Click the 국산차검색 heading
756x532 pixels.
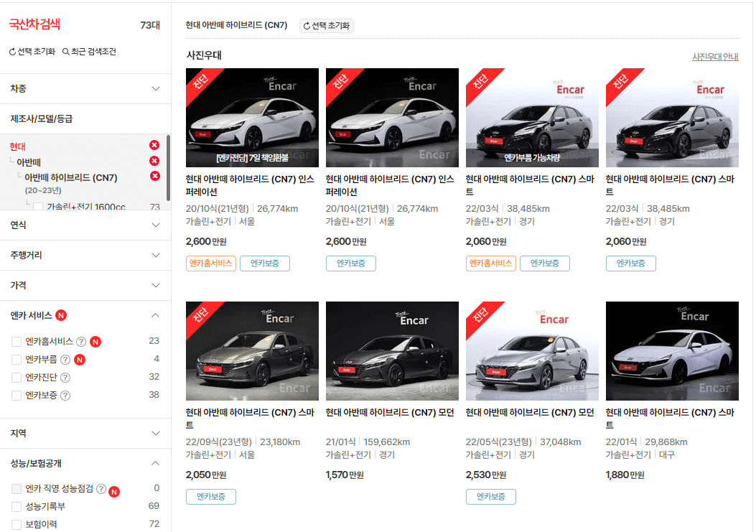(x=34, y=24)
